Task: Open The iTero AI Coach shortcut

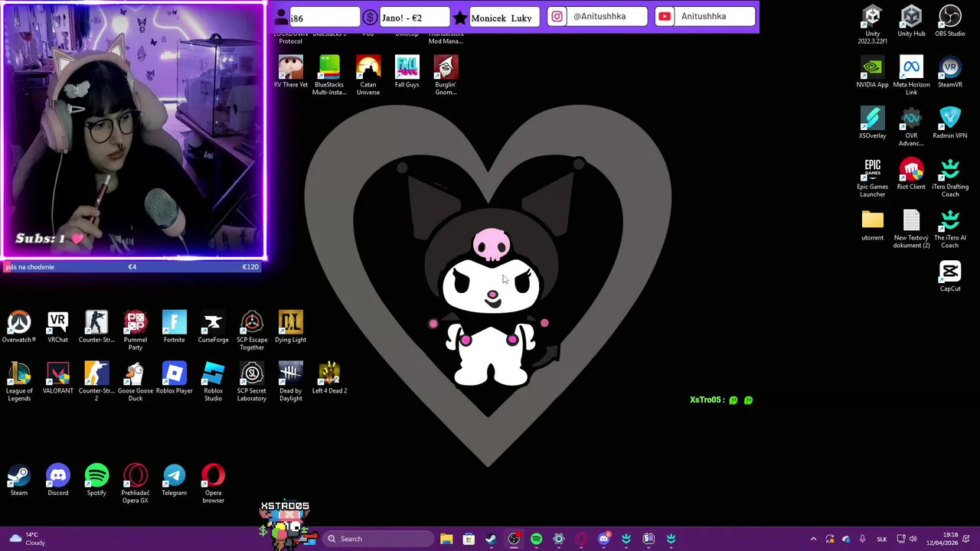Action: [949, 229]
